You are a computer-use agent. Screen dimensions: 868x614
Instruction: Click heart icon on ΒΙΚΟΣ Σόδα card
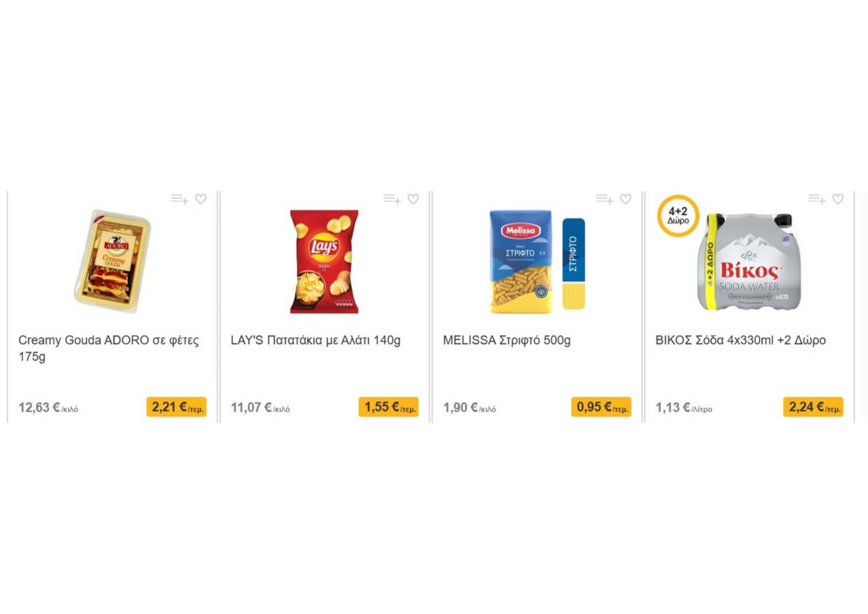pos(838,199)
